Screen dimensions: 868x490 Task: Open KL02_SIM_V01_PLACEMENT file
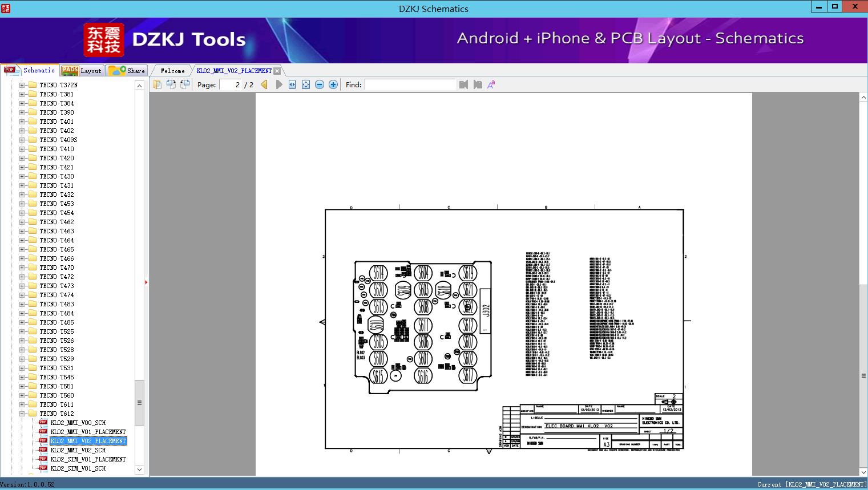pos(88,459)
